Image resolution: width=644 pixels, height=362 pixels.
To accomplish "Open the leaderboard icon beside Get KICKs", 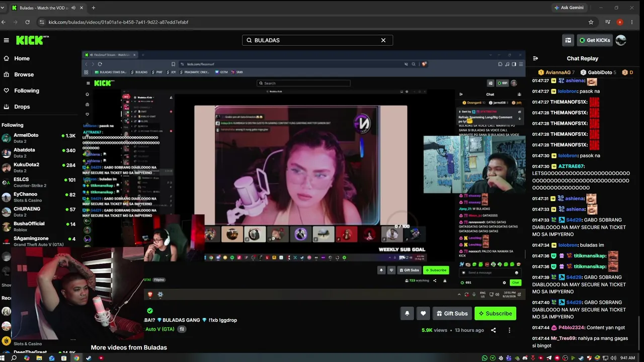I will pyautogui.click(x=568, y=40).
